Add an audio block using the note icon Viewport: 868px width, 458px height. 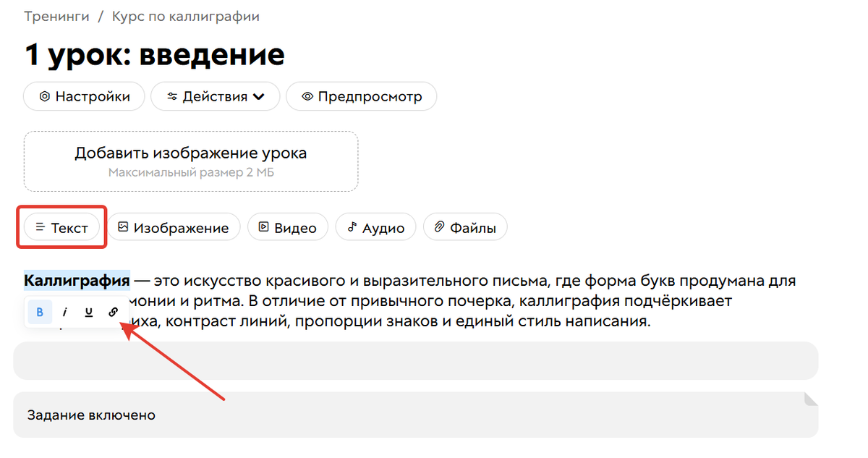352,226
